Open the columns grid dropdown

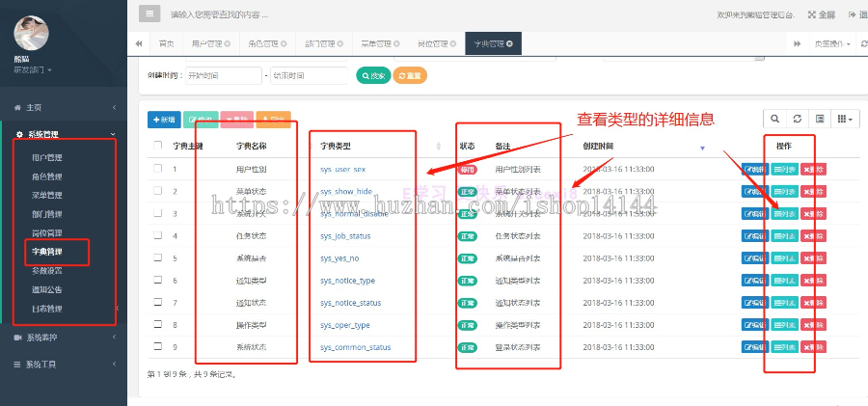845,119
